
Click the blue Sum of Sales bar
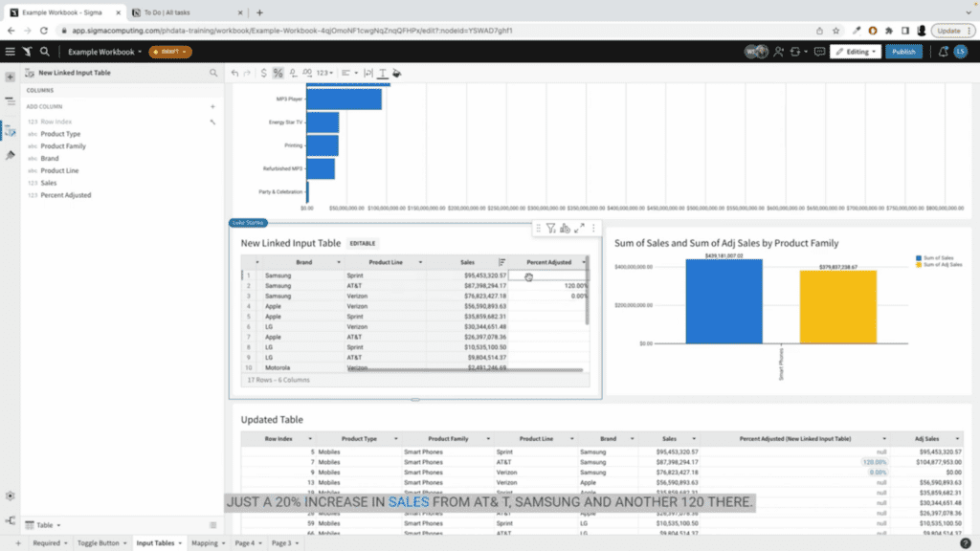tap(724, 301)
